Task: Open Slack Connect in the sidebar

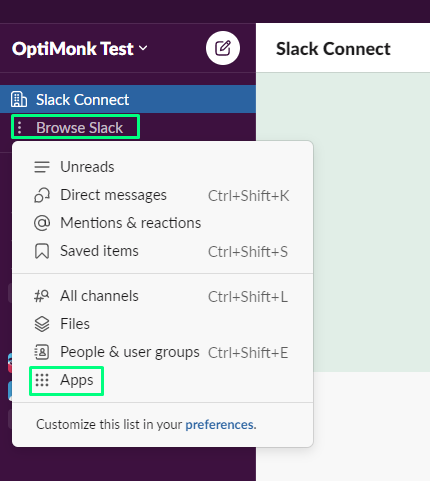Action: (x=128, y=99)
